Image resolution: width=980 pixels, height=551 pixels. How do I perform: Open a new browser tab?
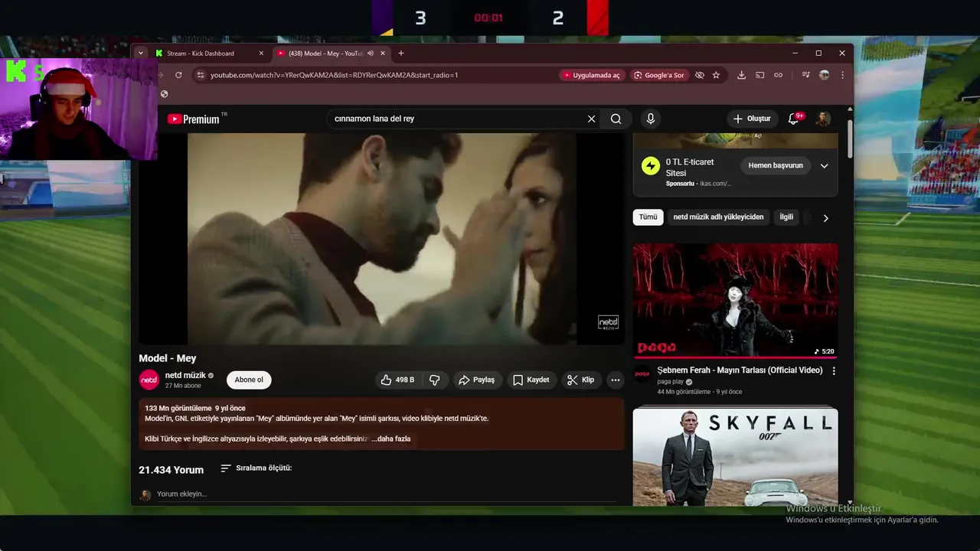point(401,54)
